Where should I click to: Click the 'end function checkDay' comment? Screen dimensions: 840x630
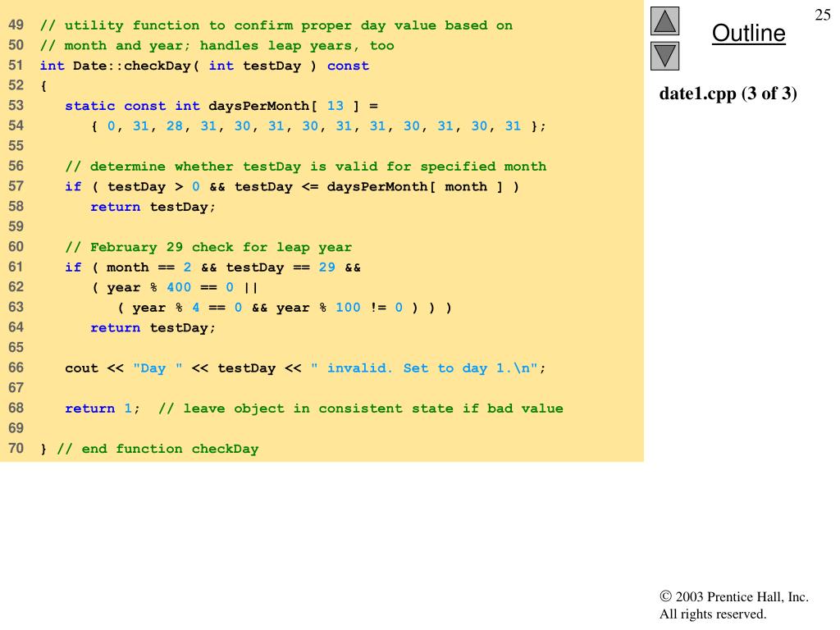pyautogui.click(x=157, y=449)
